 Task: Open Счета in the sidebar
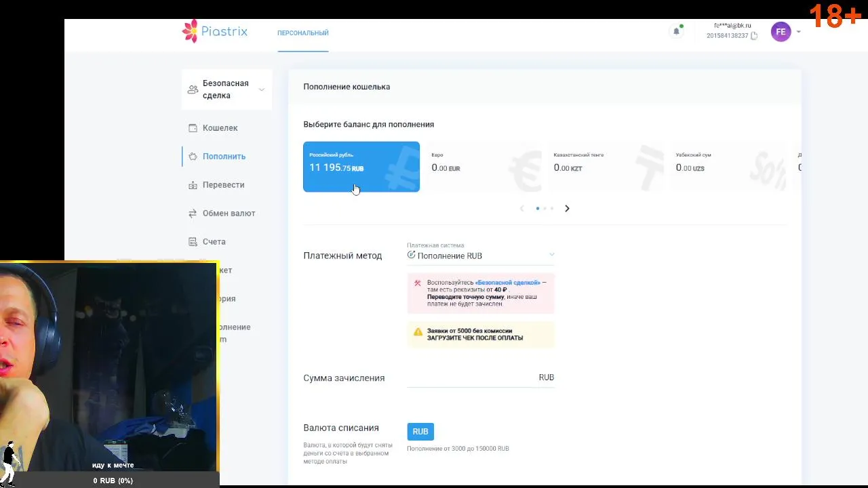[x=214, y=242]
